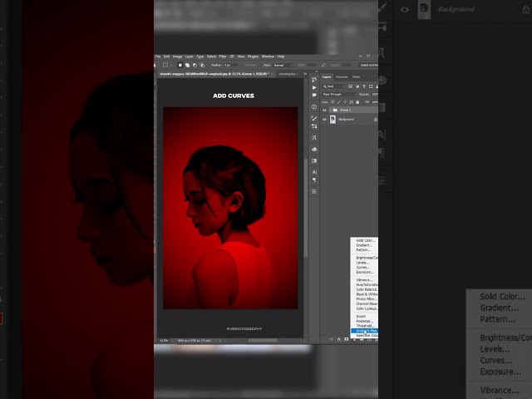Open the Info panel circled-i icon
532x399 pixels.
314,107
